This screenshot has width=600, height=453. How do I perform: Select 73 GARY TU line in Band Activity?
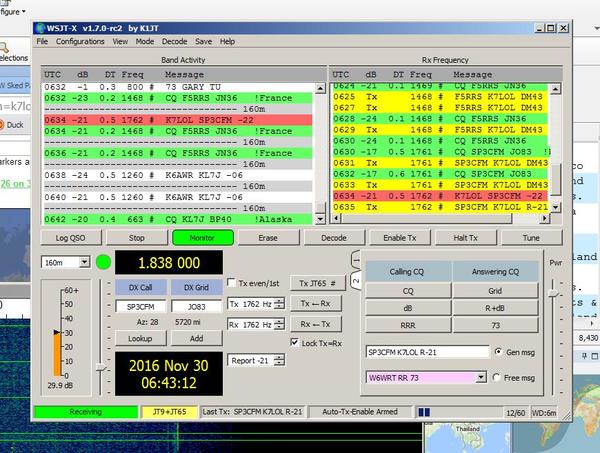pos(178,87)
